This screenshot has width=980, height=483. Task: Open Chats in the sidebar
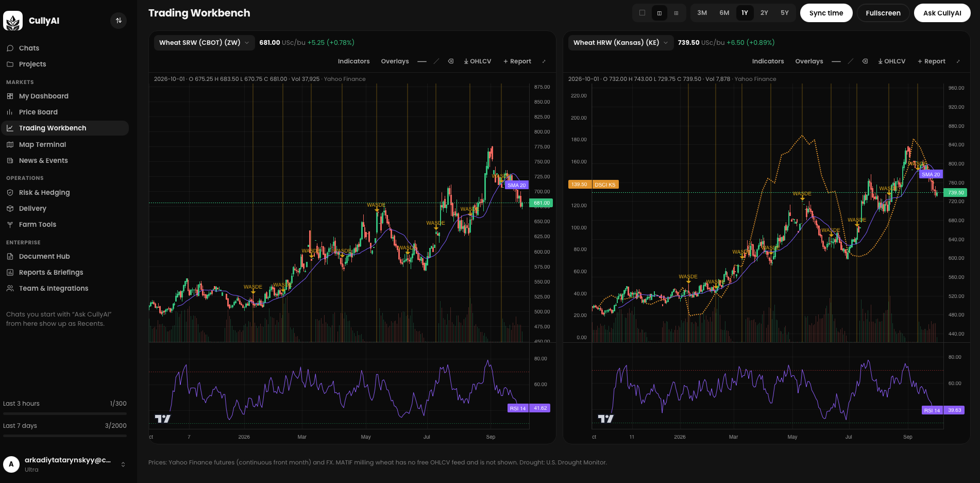tap(65, 48)
